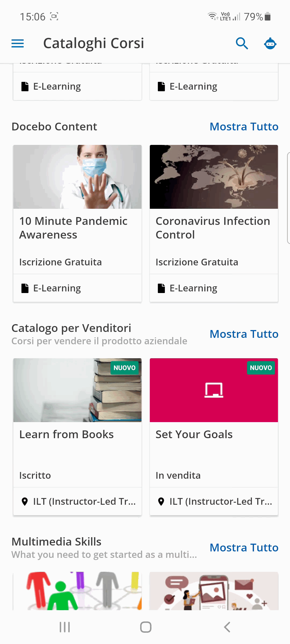Click the NUOVO badge on Learn from Books
Viewport: 290px width, 644px height.
124,368
